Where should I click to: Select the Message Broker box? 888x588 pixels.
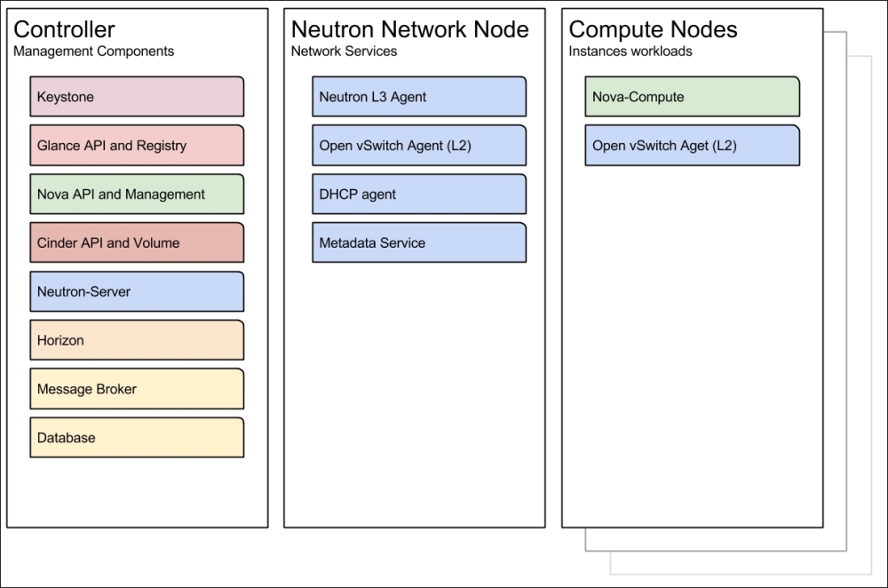137,389
